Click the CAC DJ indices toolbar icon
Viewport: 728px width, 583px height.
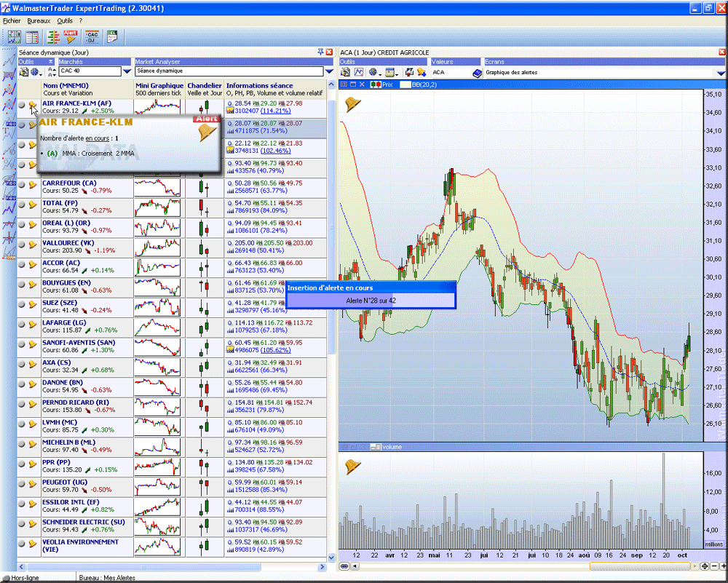(92, 37)
